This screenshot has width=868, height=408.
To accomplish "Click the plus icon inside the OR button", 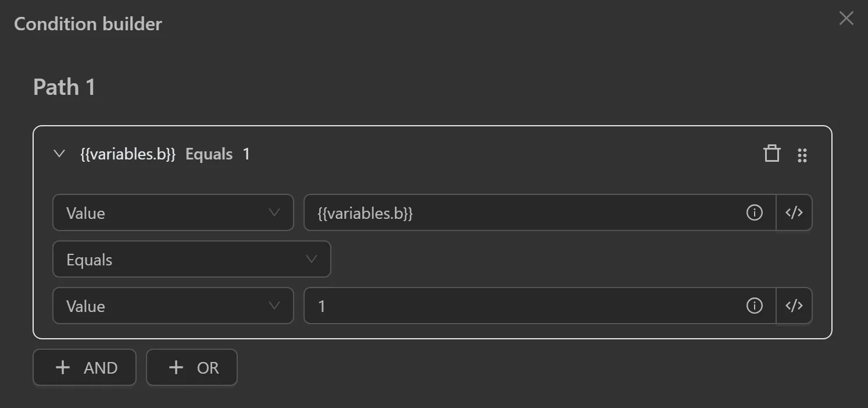I will click(x=175, y=367).
